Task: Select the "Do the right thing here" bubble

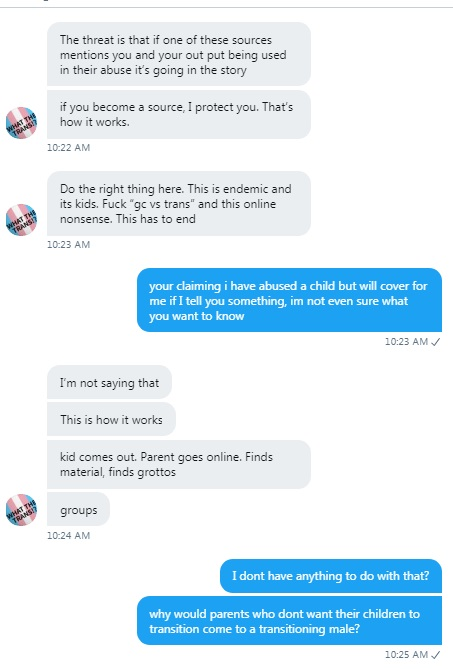Action: tap(179, 204)
